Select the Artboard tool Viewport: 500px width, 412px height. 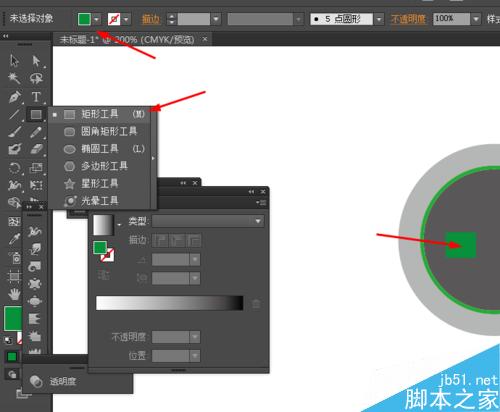click(x=14, y=276)
